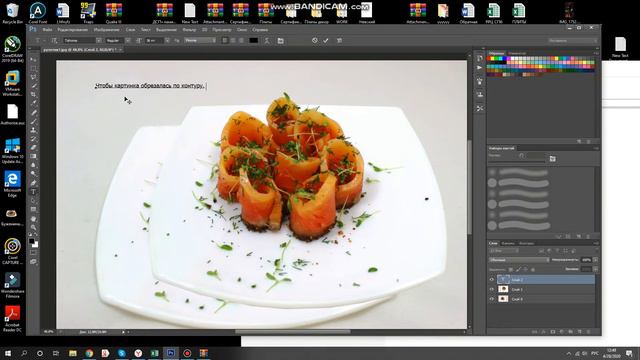Switch to the Channels tab
Image resolution: width=640 pixels, height=360 pixels.
[508, 243]
